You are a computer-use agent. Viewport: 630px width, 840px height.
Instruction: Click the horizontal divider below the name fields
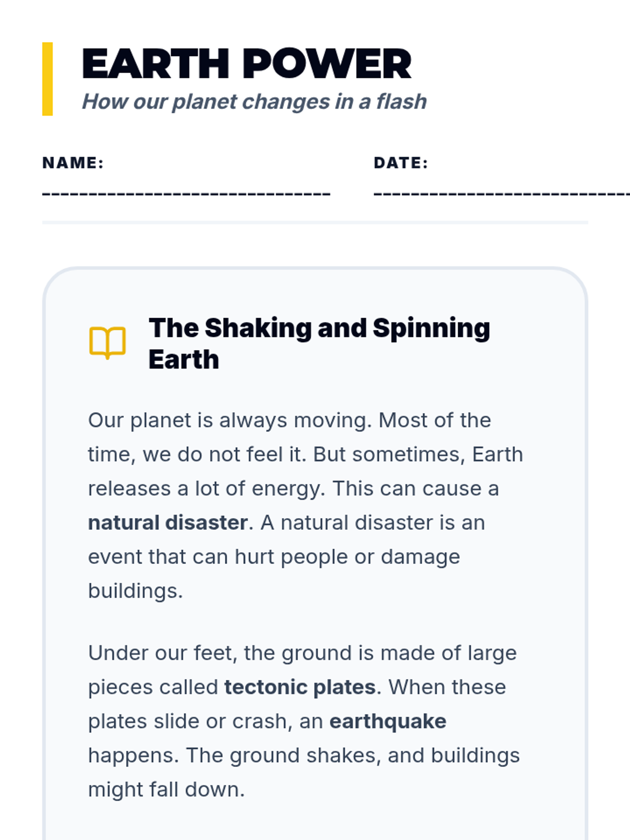[315, 223]
